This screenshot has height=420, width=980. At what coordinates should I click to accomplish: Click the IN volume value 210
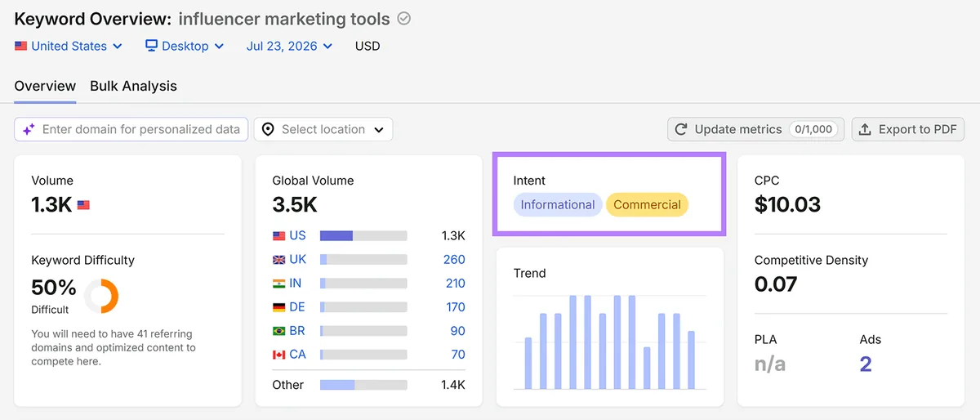coord(455,284)
